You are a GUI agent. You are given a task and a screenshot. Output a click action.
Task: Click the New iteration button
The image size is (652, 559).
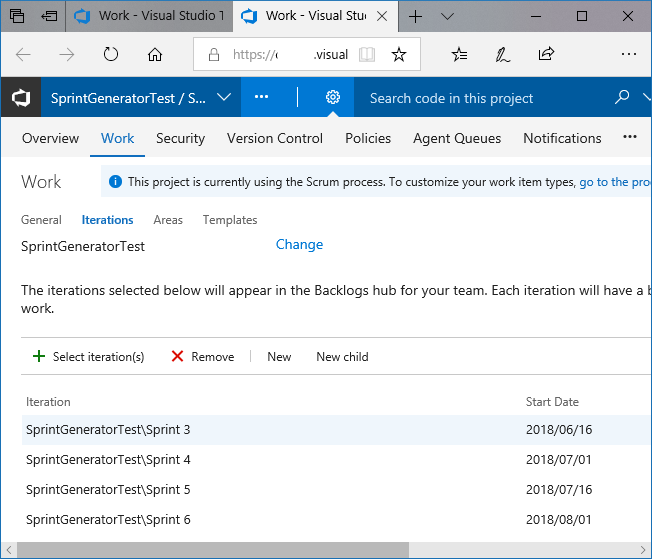pyautogui.click(x=279, y=356)
